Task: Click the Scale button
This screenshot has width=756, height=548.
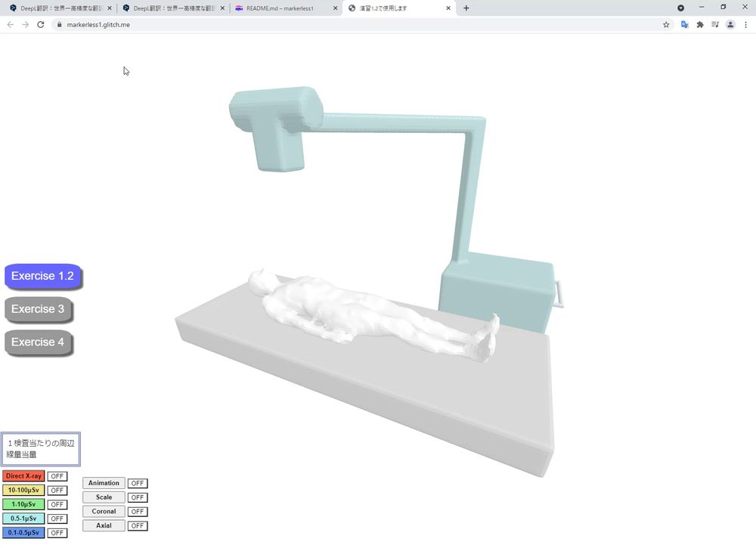Action: coord(104,497)
